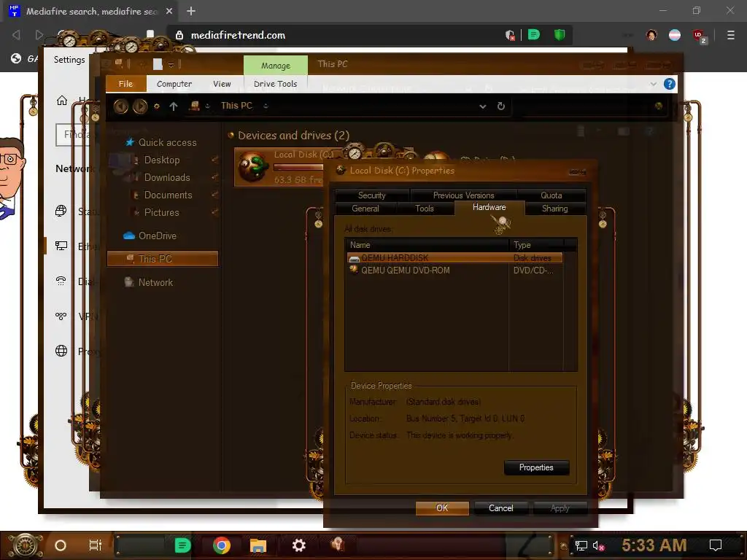Viewport: 747px width, 560px height.
Task: Open the user avatar profile icon in browser
Action: [x=651, y=35]
